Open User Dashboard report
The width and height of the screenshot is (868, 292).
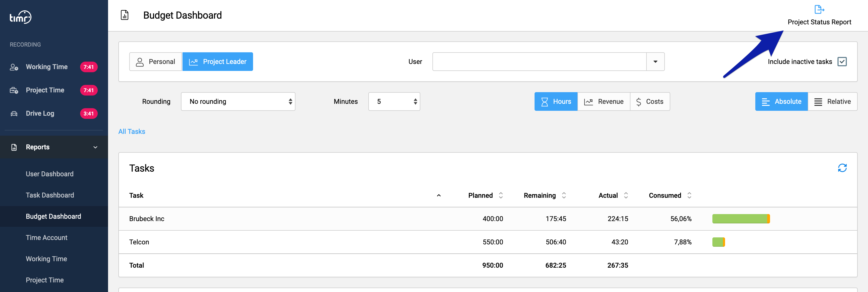50,174
